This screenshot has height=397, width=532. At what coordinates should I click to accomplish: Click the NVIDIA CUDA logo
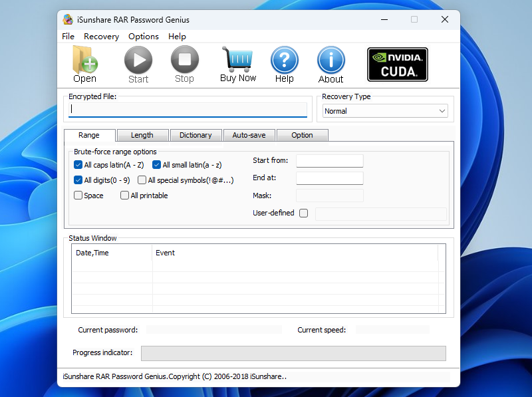coord(397,64)
